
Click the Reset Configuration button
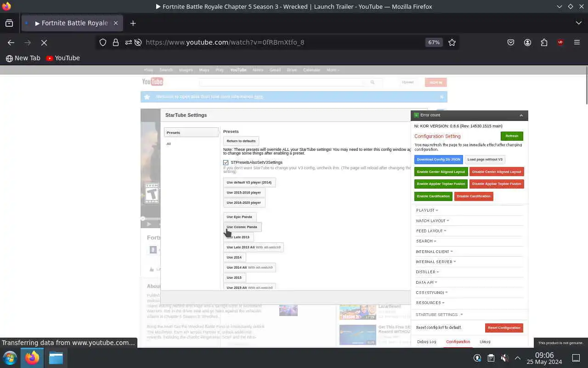tap(504, 328)
